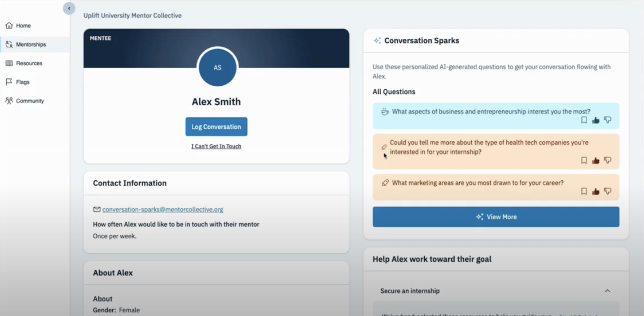
Task: Open the Home page from the sidebar
Action: click(23, 25)
